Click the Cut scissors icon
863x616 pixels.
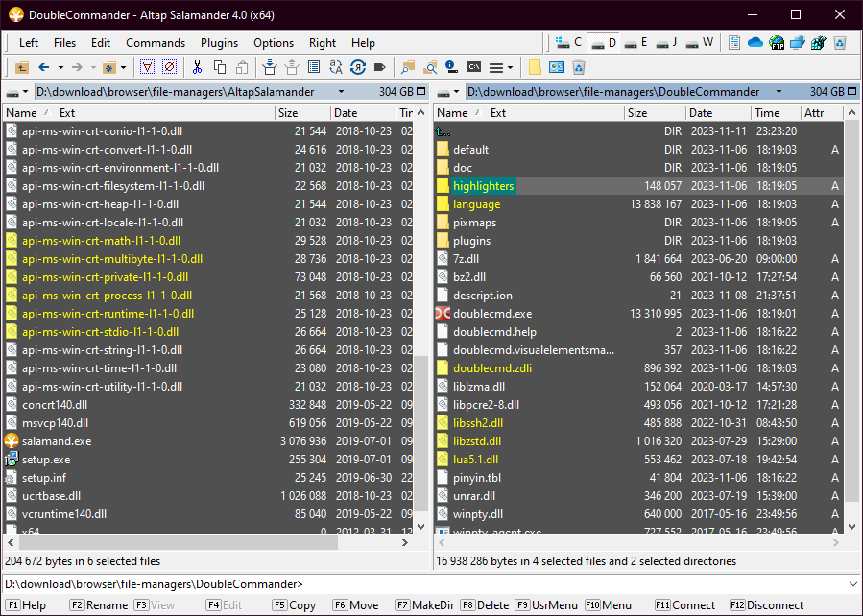click(197, 67)
